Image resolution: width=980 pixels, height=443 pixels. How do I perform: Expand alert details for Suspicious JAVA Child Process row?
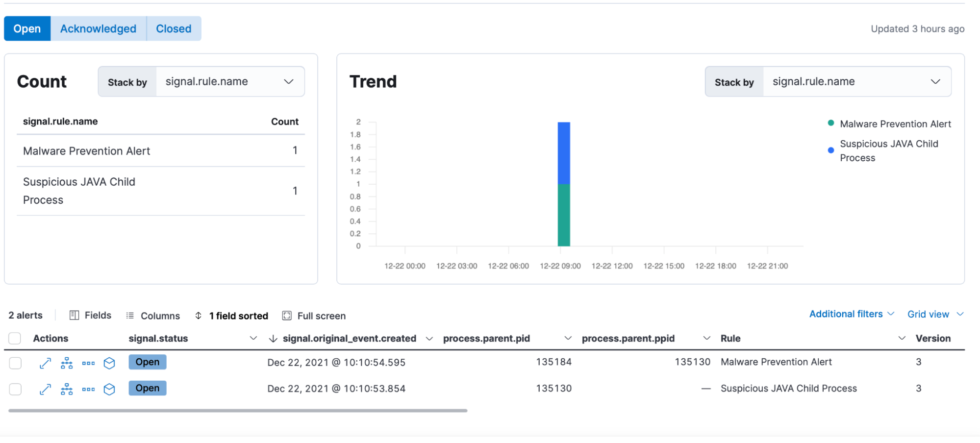(45, 389)
